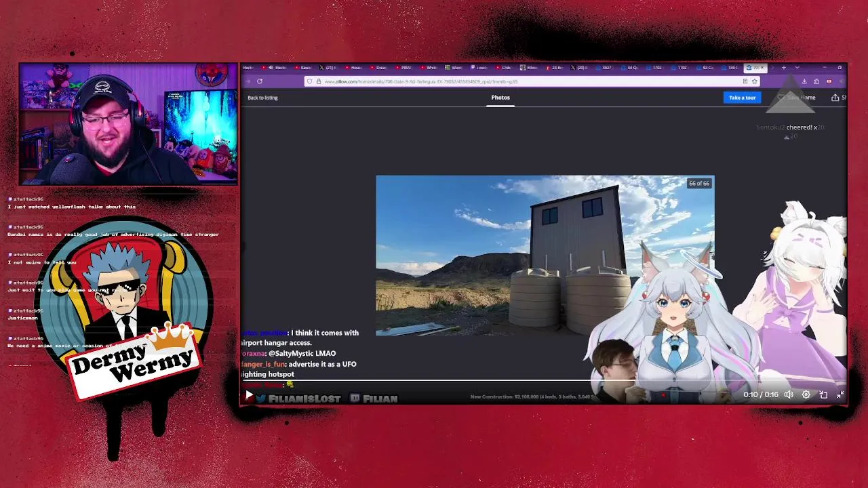The image size is (868, 488).
Task: Reload the Zillow page
Action: 260,81
